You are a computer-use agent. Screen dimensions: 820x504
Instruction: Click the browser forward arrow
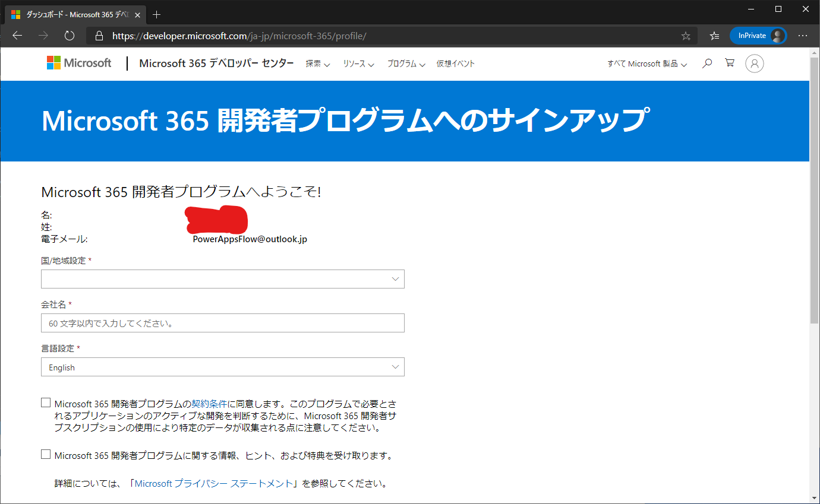(x=43, y=36)
